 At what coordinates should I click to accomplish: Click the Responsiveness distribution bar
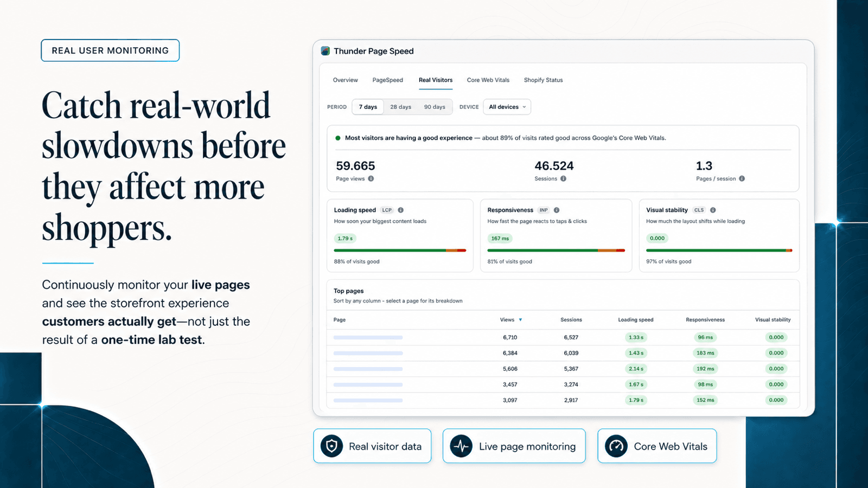(556, 251)
